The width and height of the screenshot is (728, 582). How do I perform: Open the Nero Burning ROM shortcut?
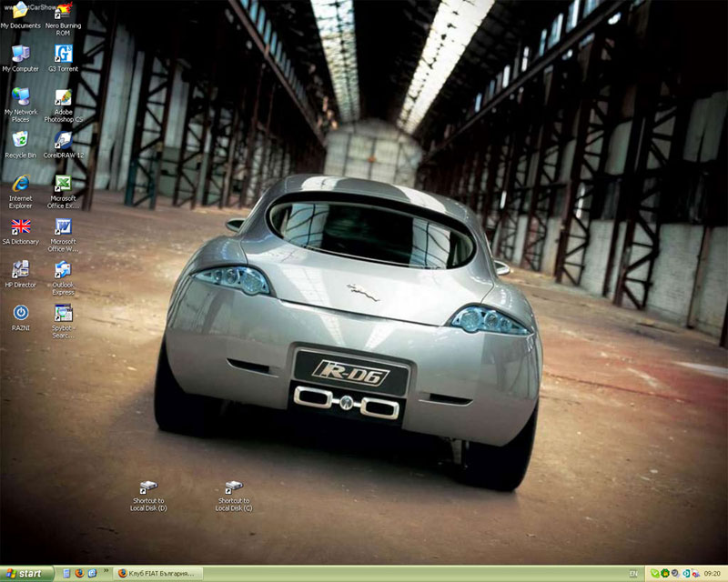click(63, 13)
